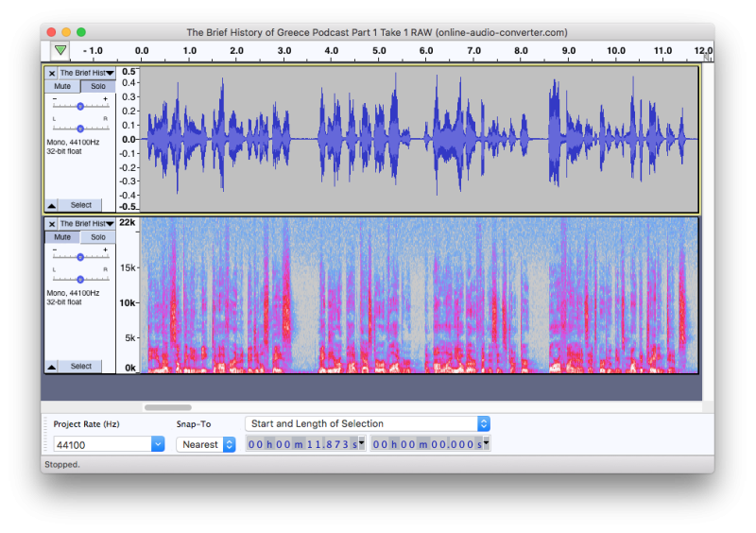Expand Start and Length of Selection dropdown
756x533 pixels.
click(484, 423)
